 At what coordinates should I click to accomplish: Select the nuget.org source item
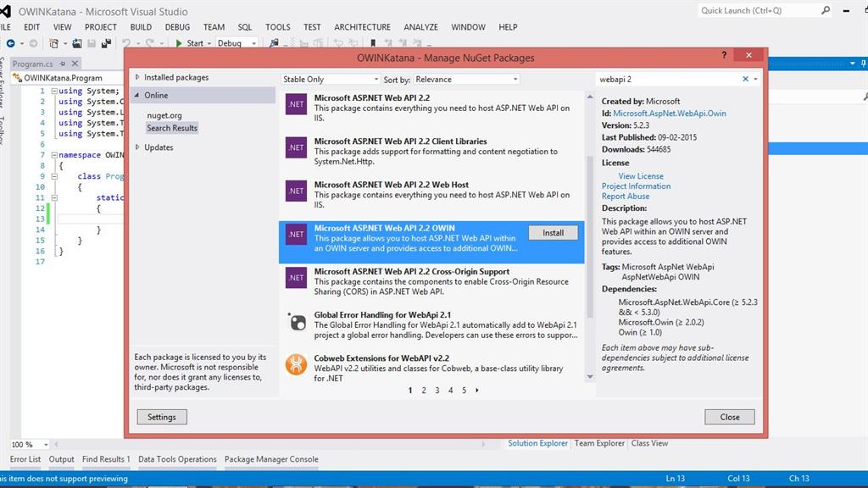coord(164,115)
